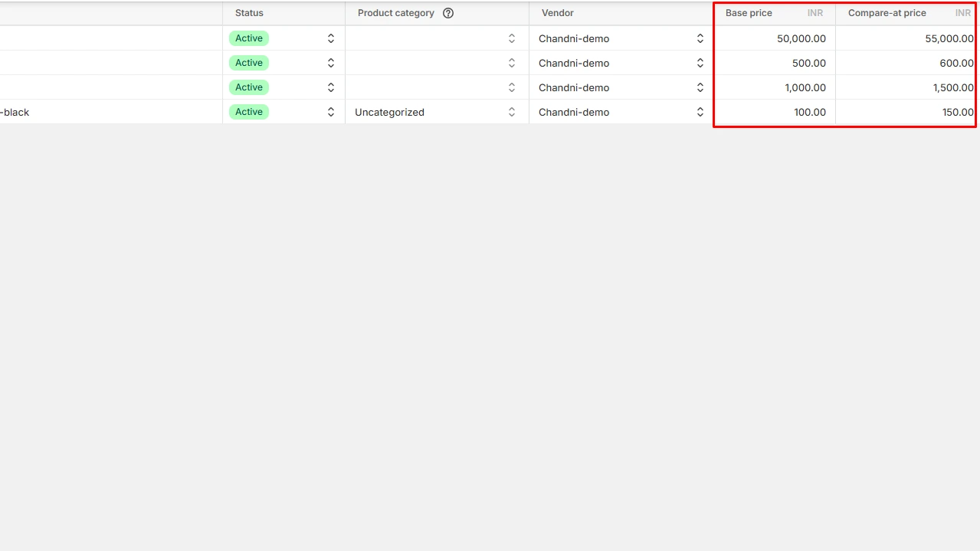Select the Compare-at price column header
The height and width of the screenshot is (551, 980).
(x=908, y=13)
